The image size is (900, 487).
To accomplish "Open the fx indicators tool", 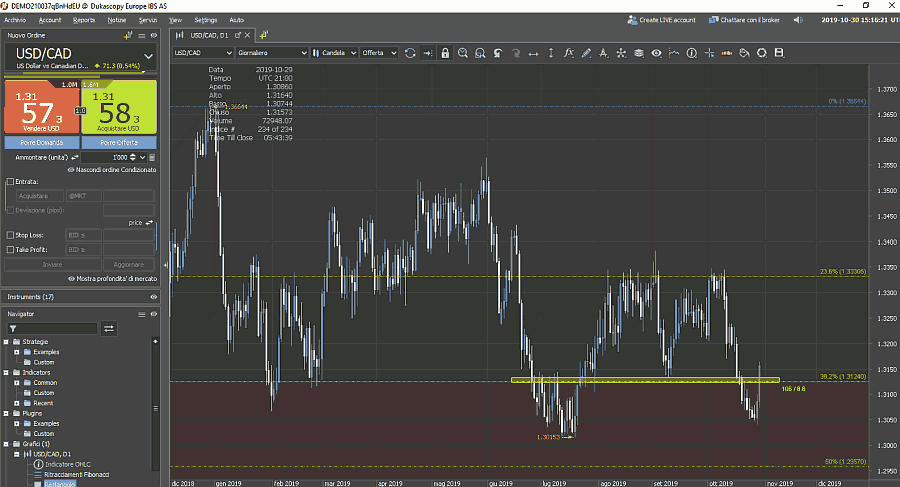I will pos(568,53).
